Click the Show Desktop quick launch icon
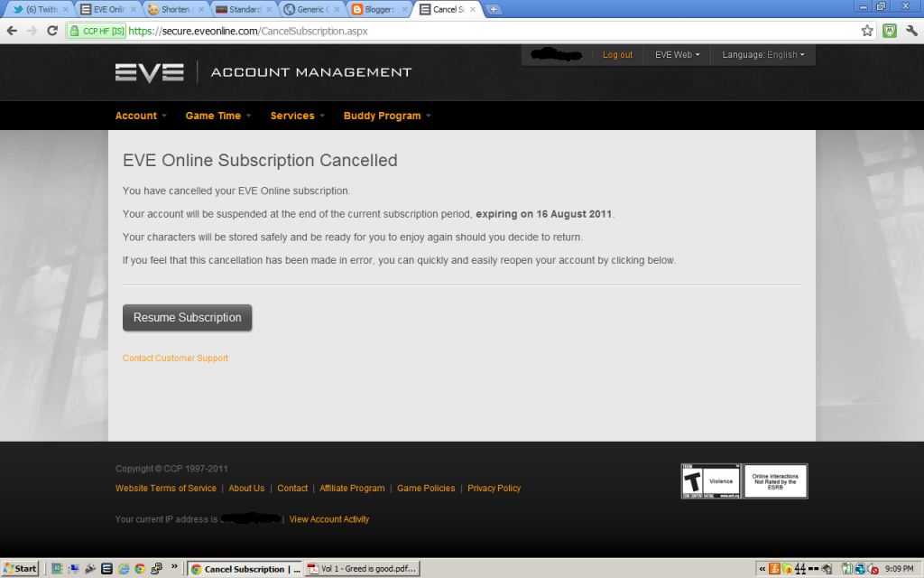 pos(74,569)
